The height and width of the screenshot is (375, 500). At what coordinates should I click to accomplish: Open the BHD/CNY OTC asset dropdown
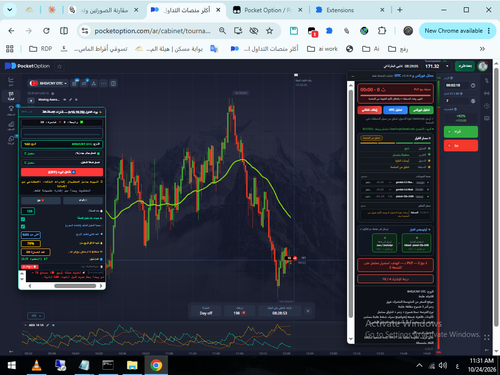pyautogui.click(x=49, y=83)
